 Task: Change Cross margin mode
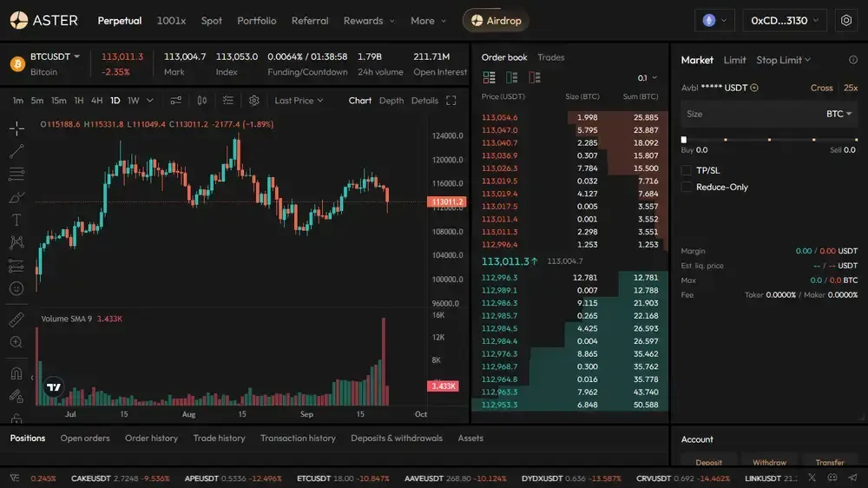pyautogui.click(x=821, y=88)
